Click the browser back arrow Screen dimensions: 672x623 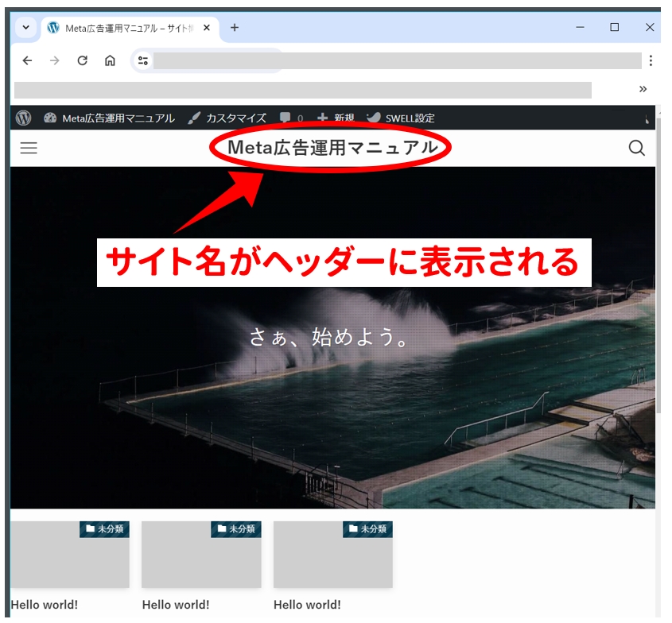point(27,60)
